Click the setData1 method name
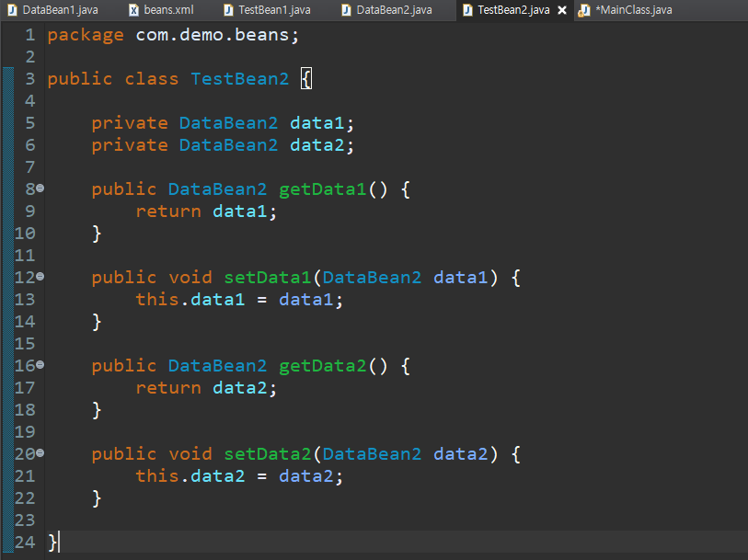 coord(268,278)
